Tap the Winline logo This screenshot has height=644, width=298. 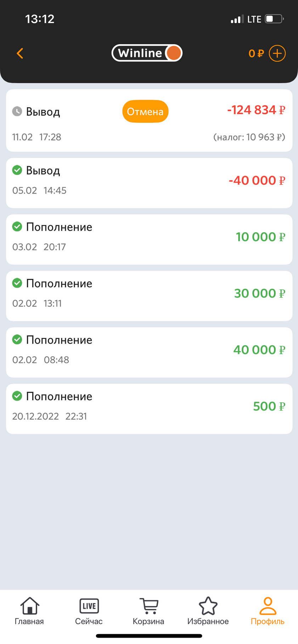(x=147, y=53)
